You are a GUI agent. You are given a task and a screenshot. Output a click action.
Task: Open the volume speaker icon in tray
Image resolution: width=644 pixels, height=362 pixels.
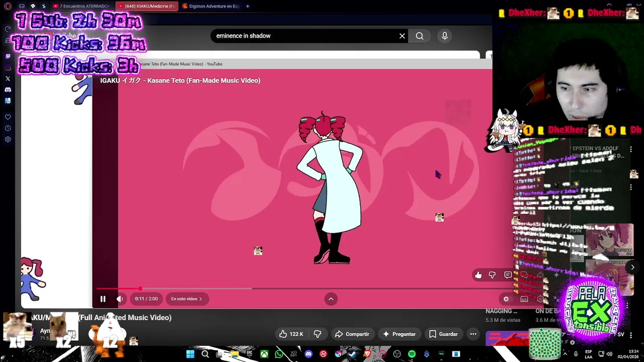coord(609,354)
